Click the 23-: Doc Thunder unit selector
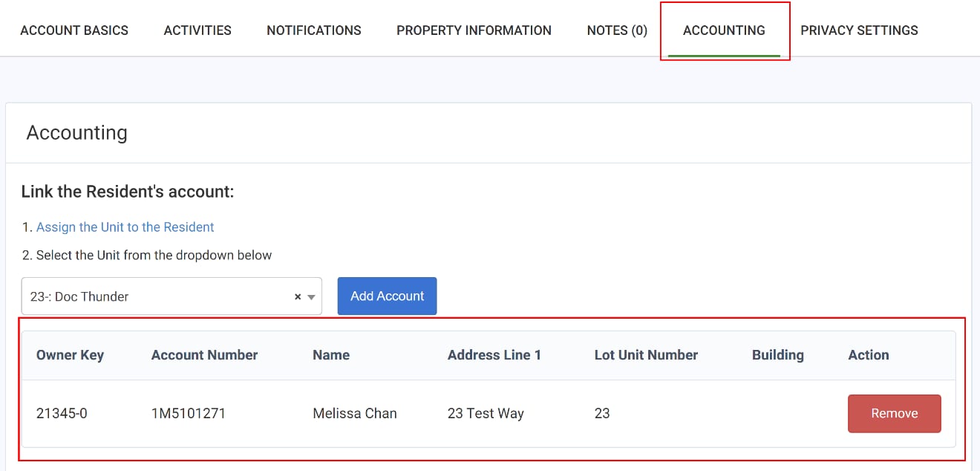The width and height of the screenshot is (980, 471). [171, 296]
